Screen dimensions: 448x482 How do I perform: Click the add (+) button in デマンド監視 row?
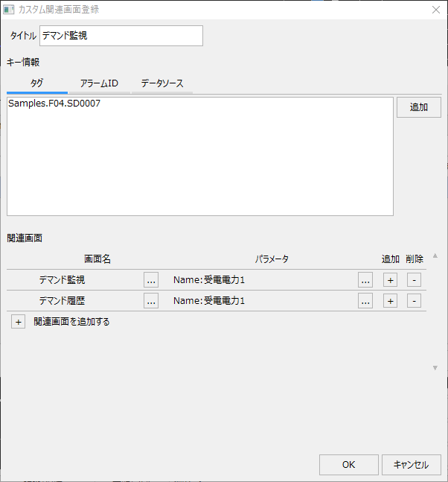coord(389,280)
